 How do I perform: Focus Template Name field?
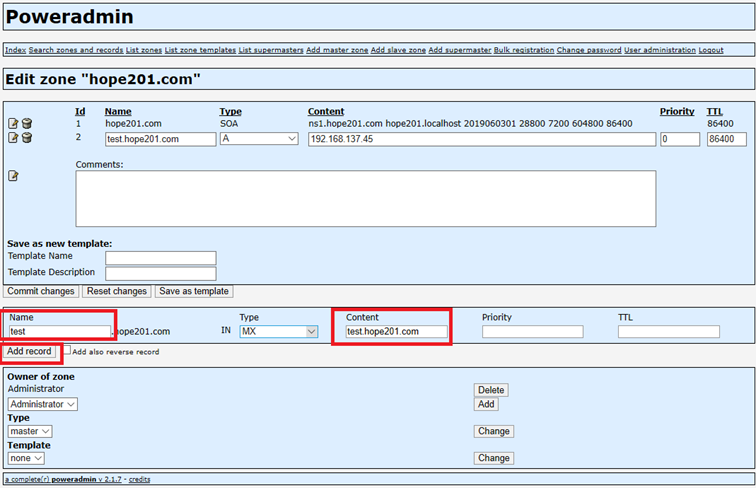click(x=161, y=258)
